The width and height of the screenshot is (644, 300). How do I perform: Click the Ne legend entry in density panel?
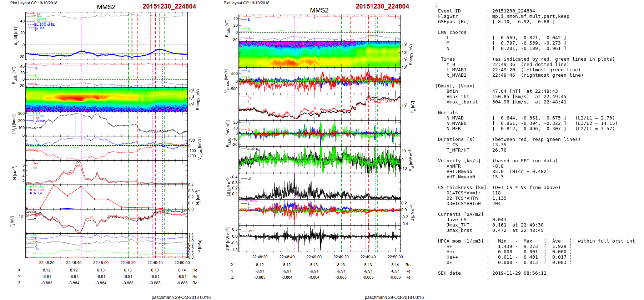(x=36, y=163)
